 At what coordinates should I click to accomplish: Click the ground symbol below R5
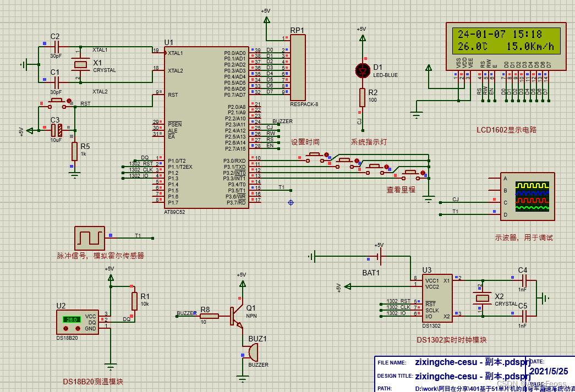pyautogui.click(x=74, y=175)
